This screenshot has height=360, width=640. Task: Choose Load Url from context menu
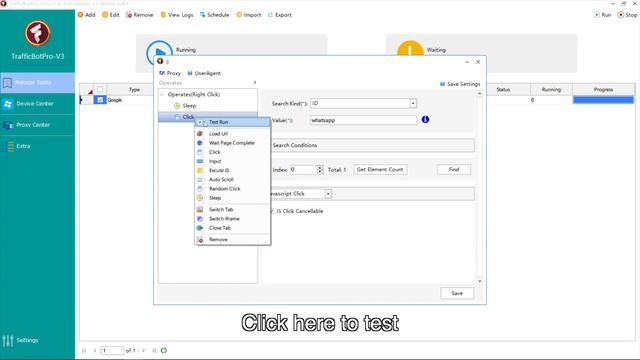[233, 134]
